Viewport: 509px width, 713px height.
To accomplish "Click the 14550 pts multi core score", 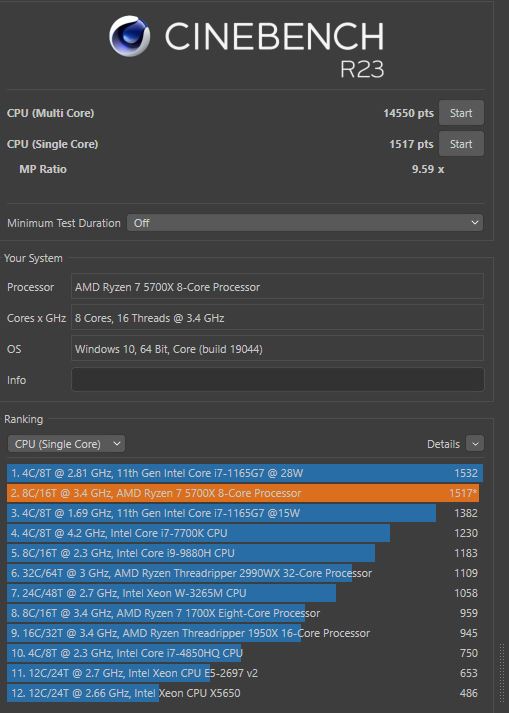I will point(408,113).
